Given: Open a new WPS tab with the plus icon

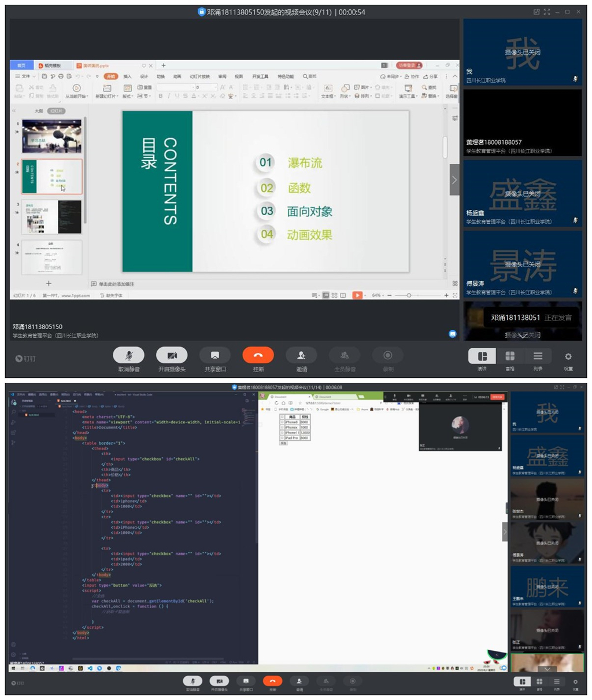Looking at the screenshot, I should click(x=164, y=65).
